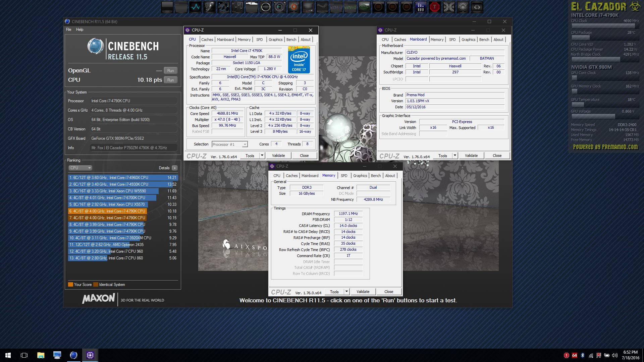Select ranking row AMD Opteron 2435
644x362 pixels.
point(123,245)
